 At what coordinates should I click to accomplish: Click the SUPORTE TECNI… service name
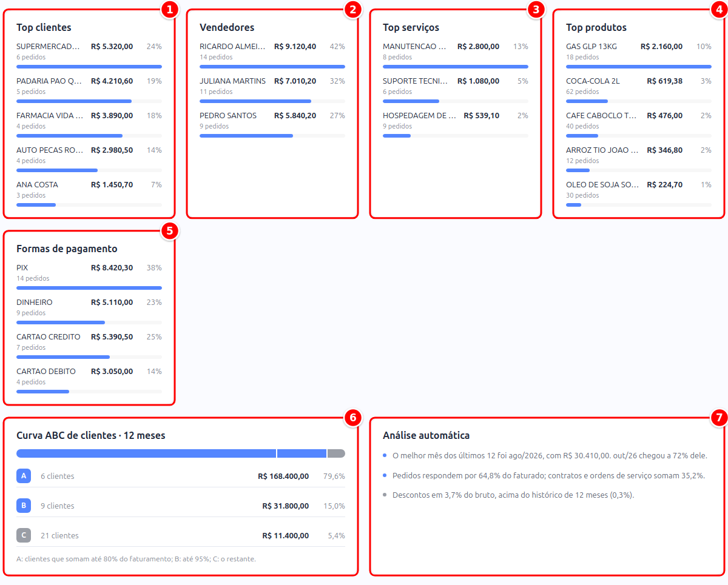(416, 81)
